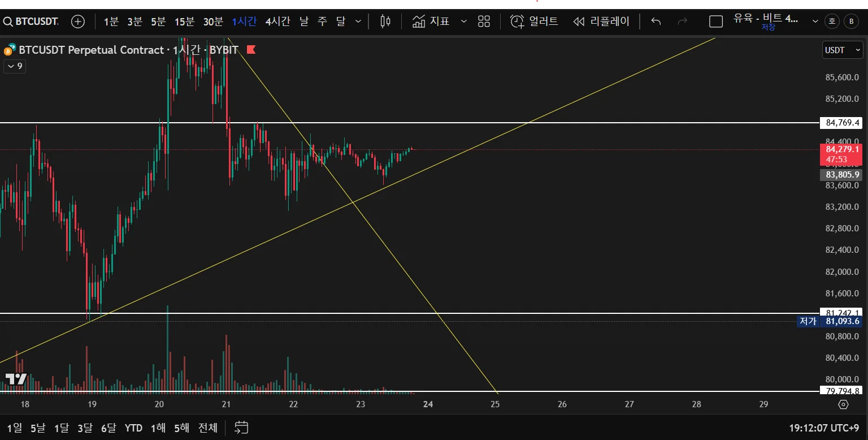Viewport: 868px width, 440px height.
Task: Open the layout setup square icon
Action: pos(716,21)
